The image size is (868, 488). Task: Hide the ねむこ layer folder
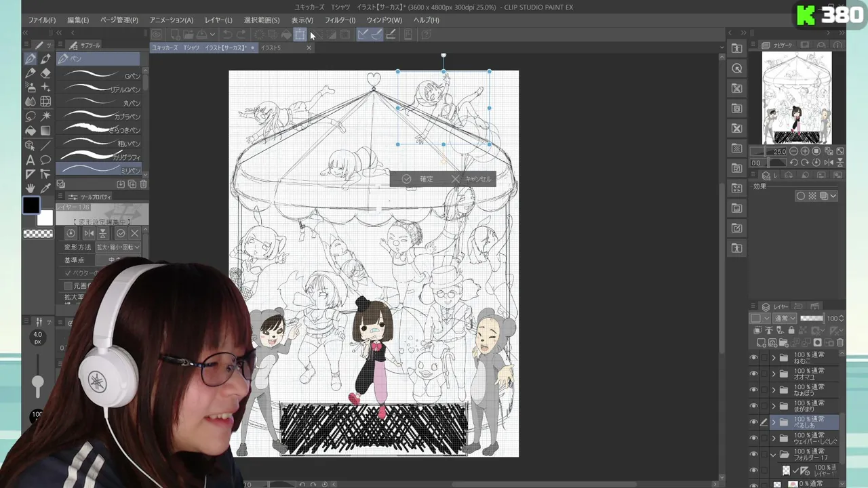tap(753, 358)
